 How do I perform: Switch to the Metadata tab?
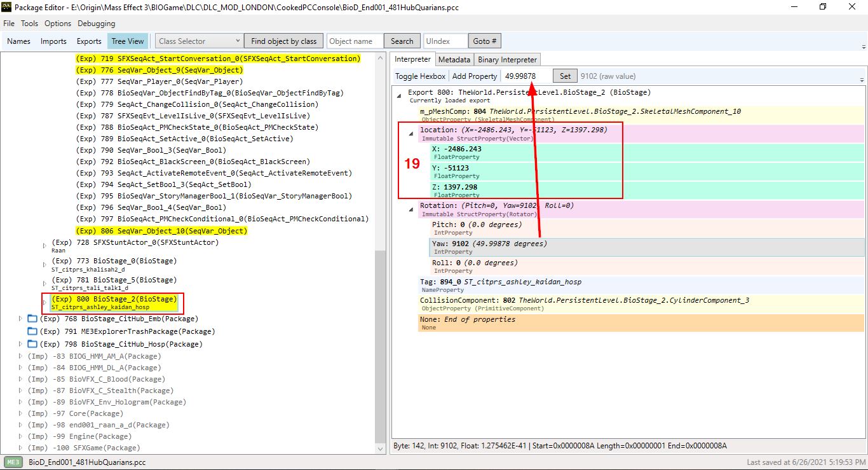(454, 60)
